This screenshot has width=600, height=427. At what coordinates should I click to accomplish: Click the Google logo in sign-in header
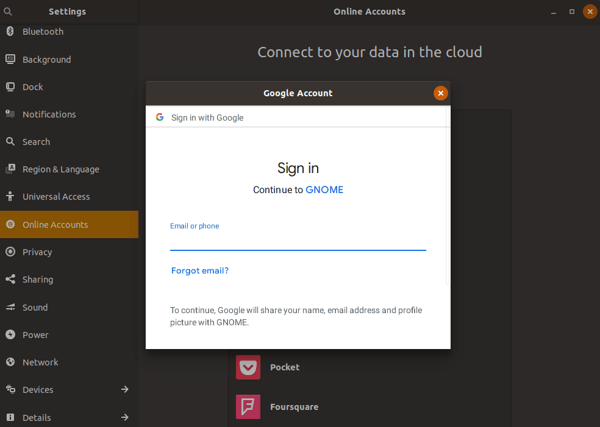coord(160,117)
